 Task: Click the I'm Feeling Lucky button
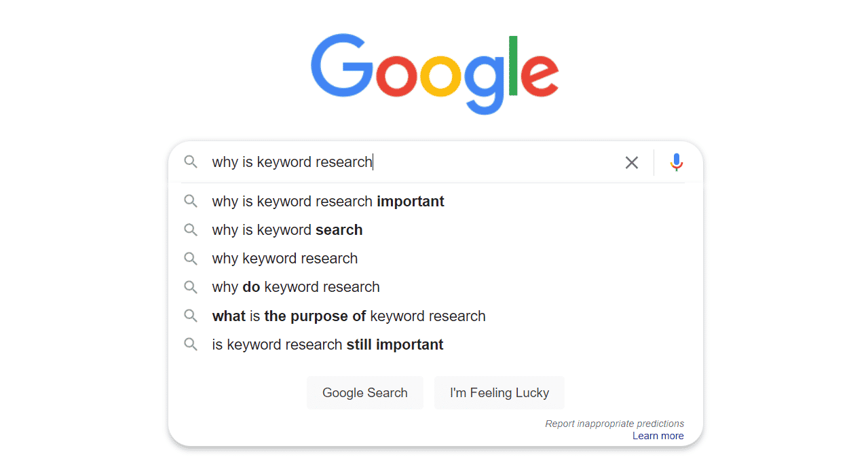499,393
